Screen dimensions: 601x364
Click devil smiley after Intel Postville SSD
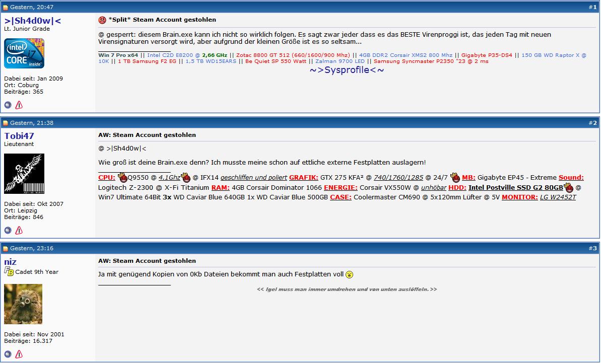(x=569, y=187)
